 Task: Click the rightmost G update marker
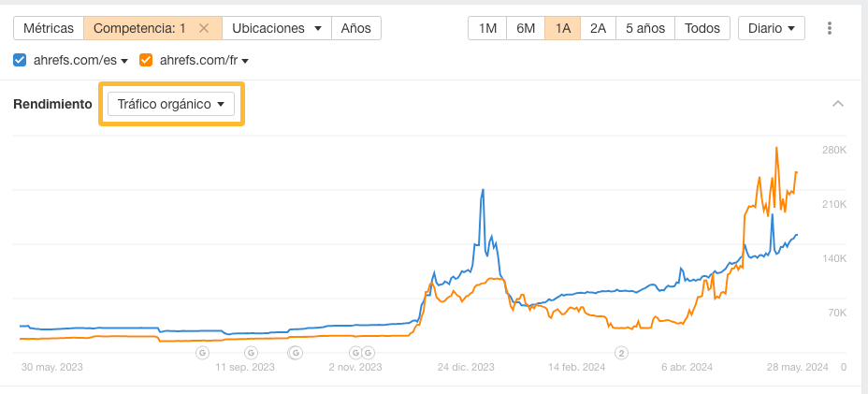point(369,353)
